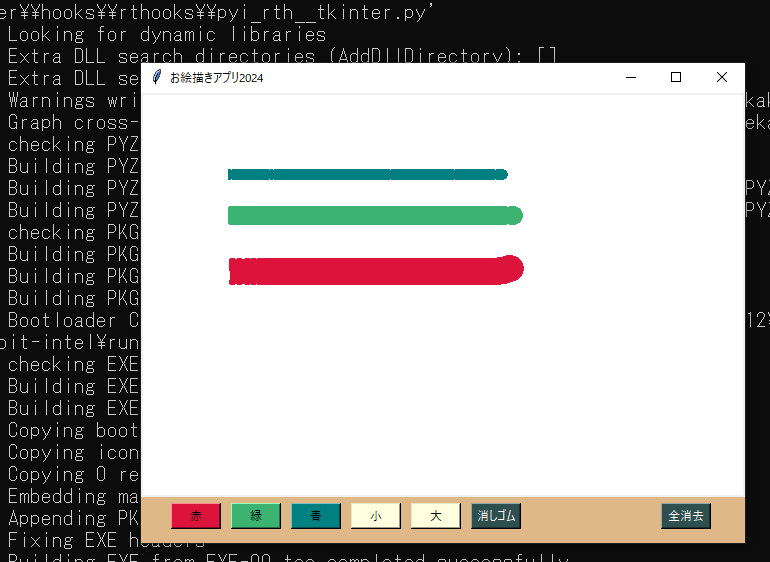Click the rounded right end of the red stroke
Image resolution: width=770 pixels, height=562 pixels.
(512, 270)
